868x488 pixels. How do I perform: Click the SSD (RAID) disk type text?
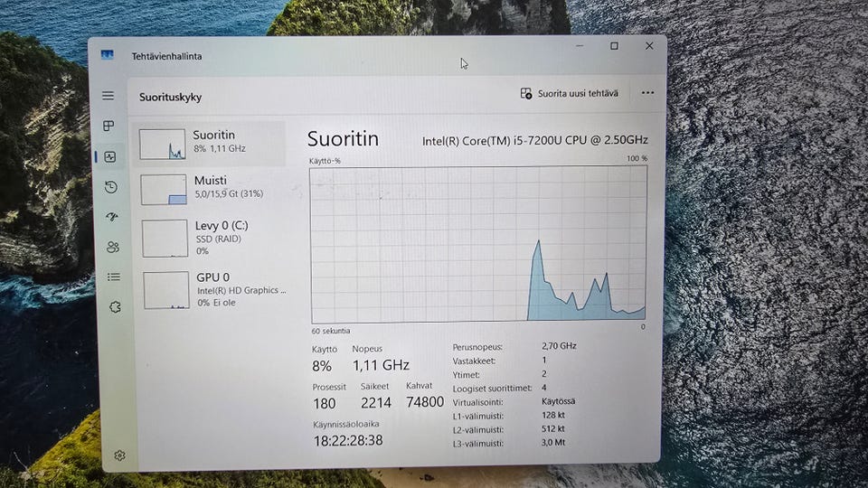point(219,239)
